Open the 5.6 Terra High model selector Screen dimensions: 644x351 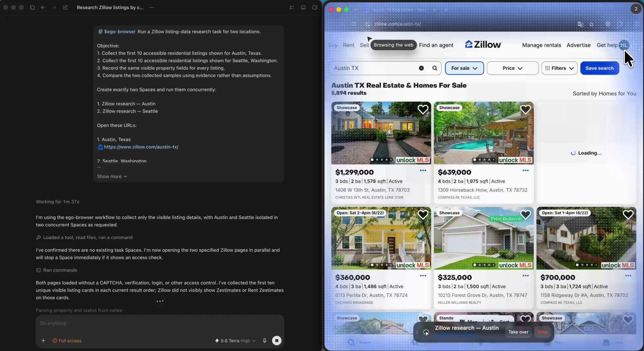(x=235, y=341)
